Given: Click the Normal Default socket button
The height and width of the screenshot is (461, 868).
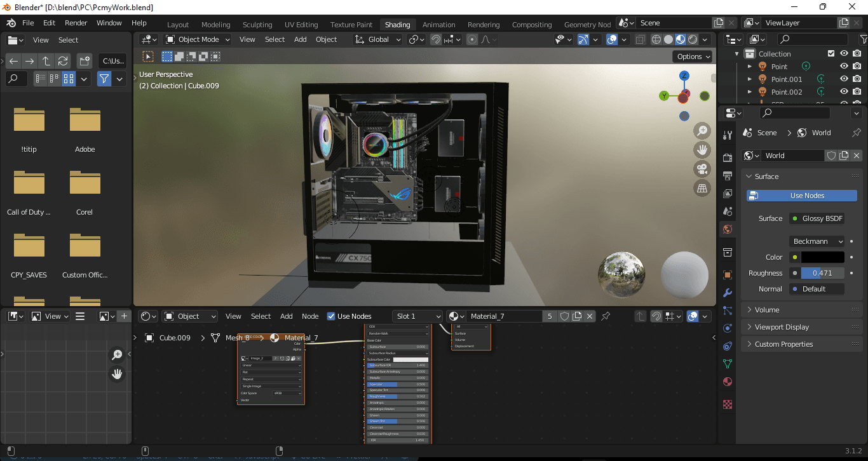Looking at the screenshot, I should [817, 289].
